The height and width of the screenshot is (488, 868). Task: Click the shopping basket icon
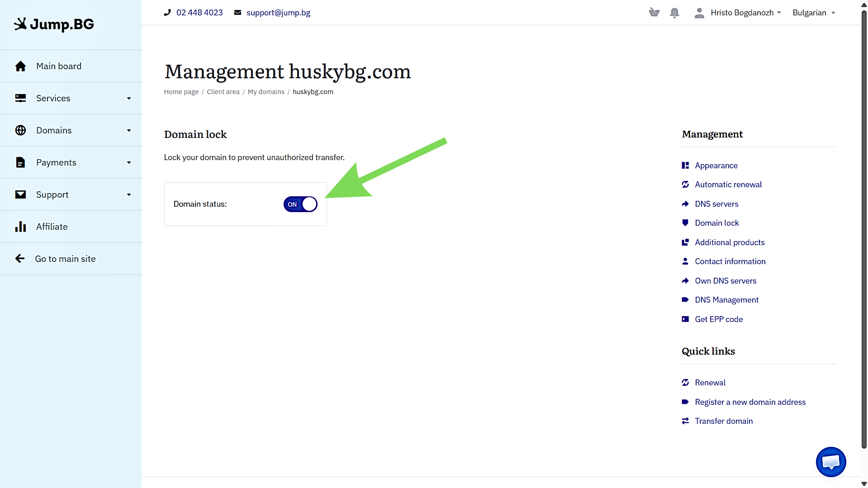pos(654,13)
